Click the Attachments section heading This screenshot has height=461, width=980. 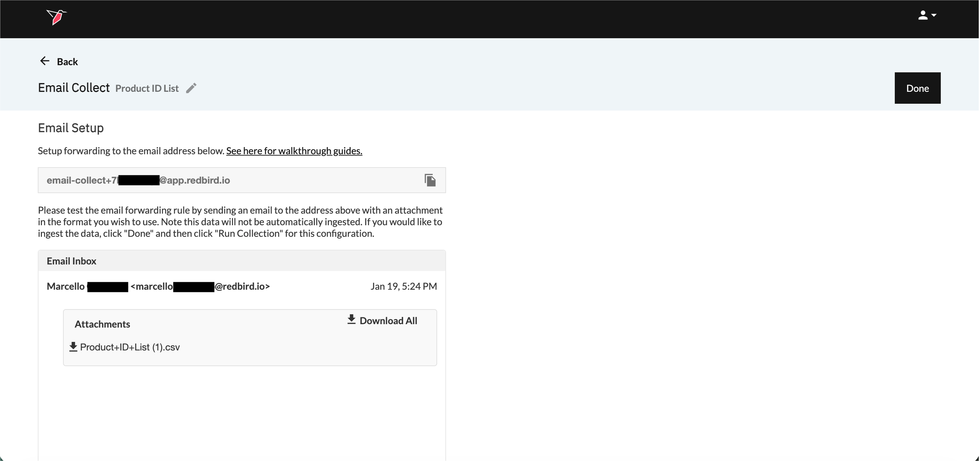point(102,324)
